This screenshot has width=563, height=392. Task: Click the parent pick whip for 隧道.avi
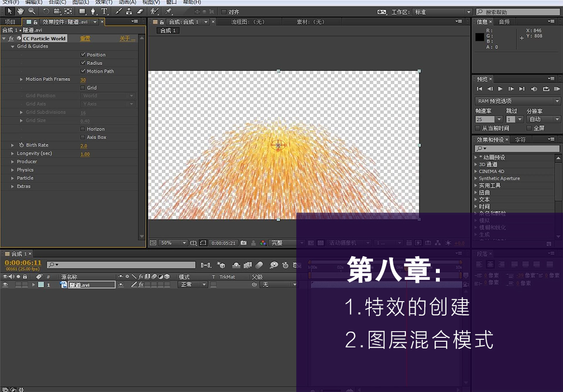point(254,285)
